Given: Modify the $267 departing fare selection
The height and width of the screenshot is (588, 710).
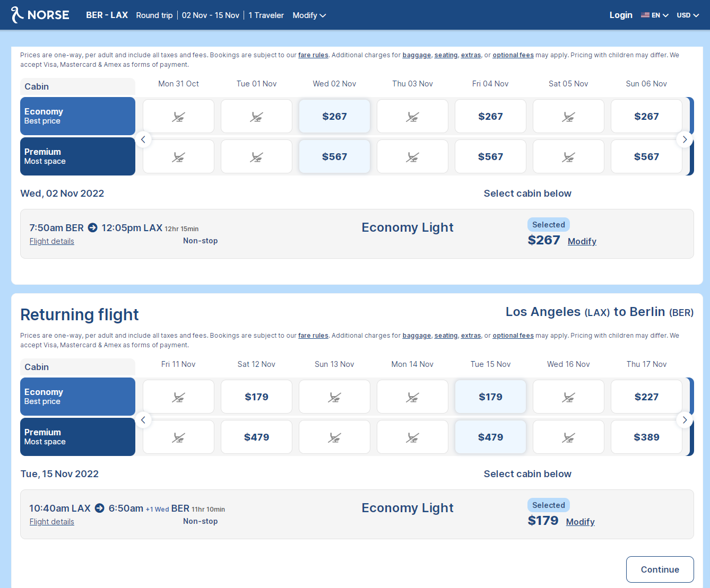Looking at the screenshot, I should pyautogui.click(x=582, y=241).
